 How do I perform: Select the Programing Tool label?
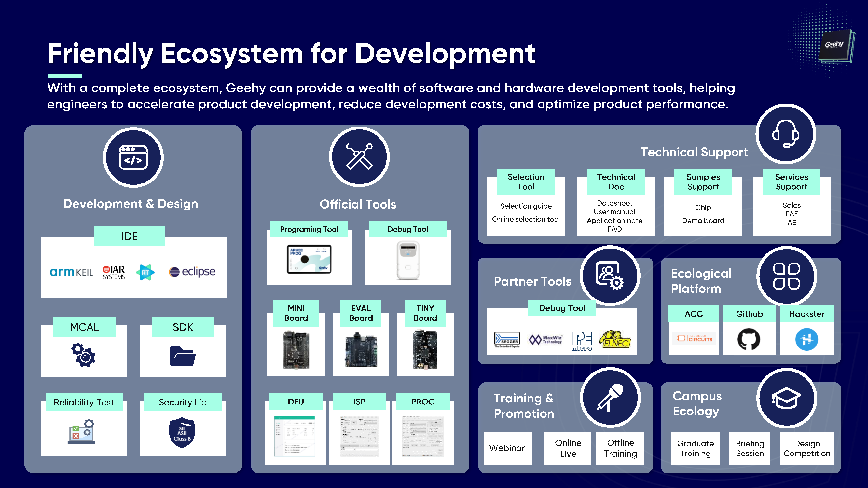[x=309, y=229]
